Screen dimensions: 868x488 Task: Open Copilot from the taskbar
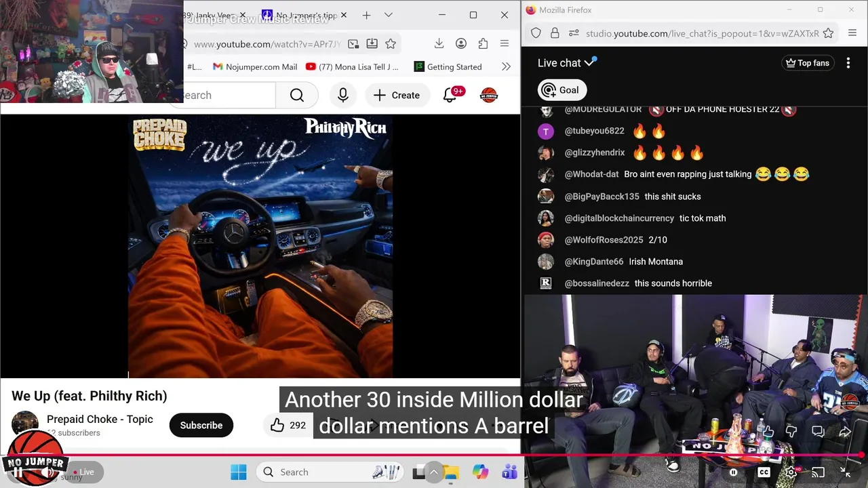(x=480, y=472)
